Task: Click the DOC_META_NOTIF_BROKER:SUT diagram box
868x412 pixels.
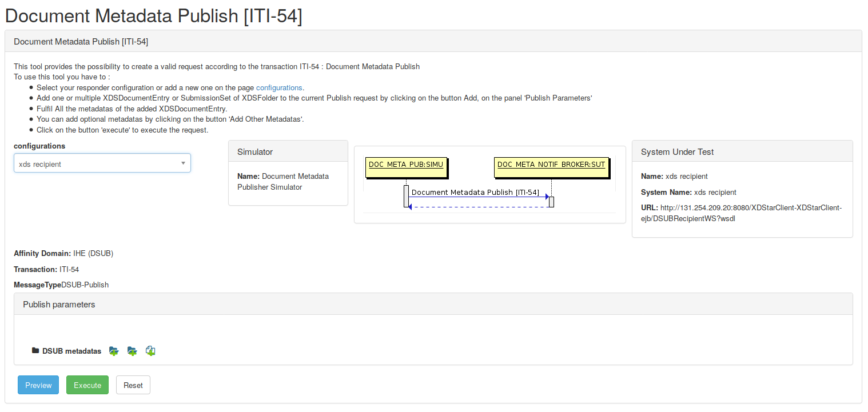Action: click(551, 165)
